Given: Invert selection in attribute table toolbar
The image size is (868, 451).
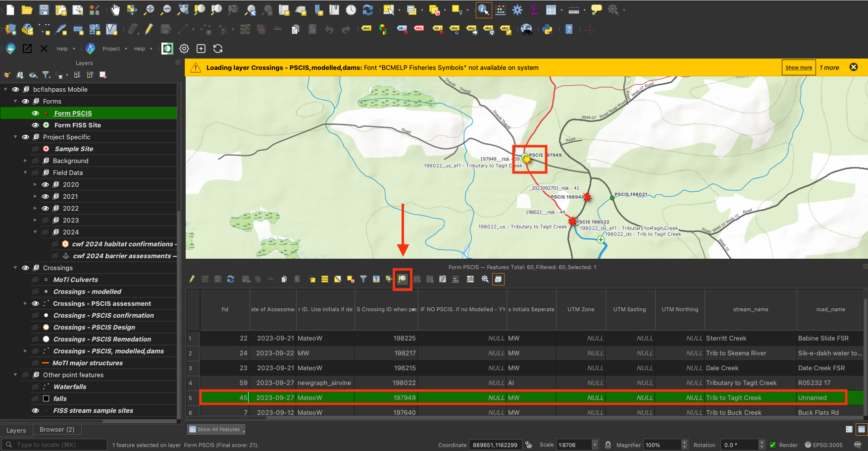Looking at the screenshot, I should 338,279.
